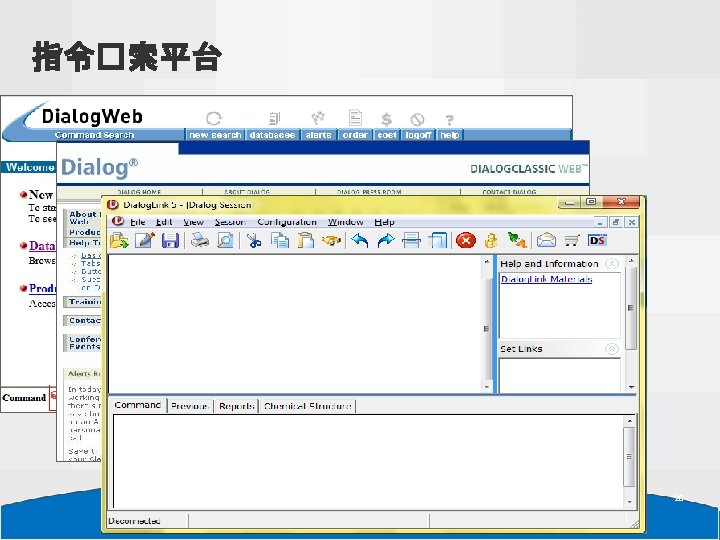Click the scissors Cut icon
The width and height of the screenshot is (720, 540).
click(253, 241)
